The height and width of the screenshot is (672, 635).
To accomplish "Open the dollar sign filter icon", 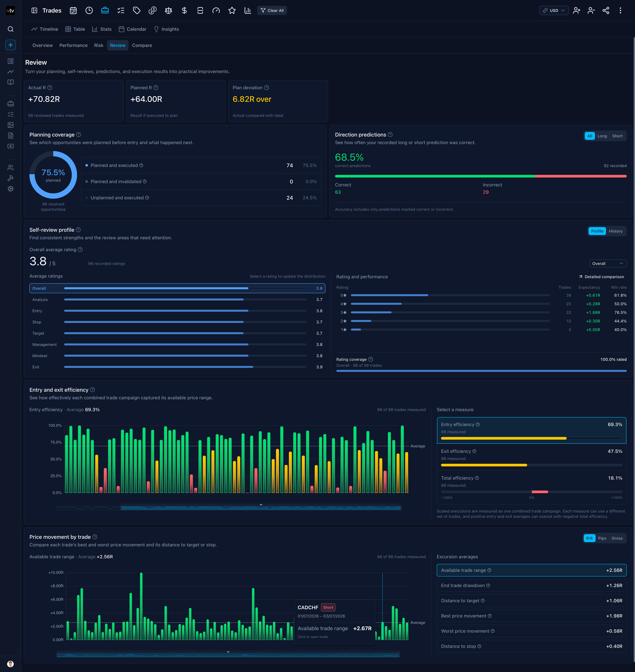I will pyautogui.click(x=185, y=10).
